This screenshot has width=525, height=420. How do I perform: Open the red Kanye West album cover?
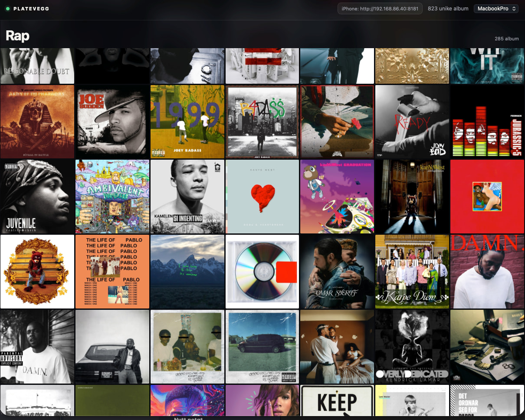pyautogui.click(x=488, y=197)
